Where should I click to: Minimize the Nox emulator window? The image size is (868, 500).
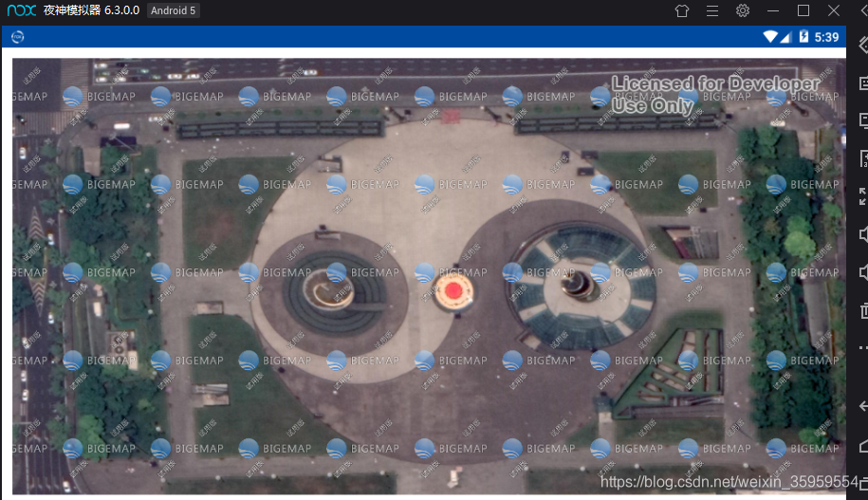point(773,11)
